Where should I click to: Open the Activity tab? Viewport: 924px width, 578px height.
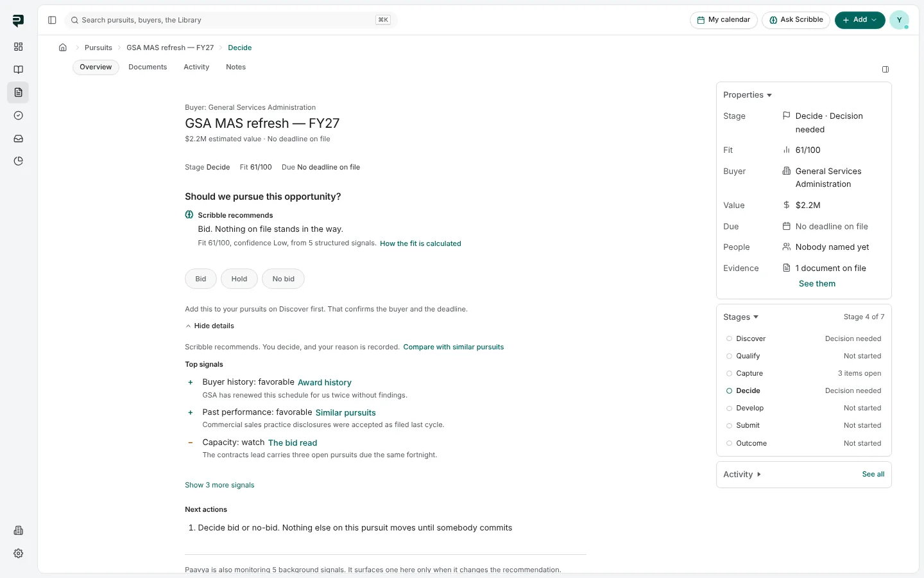[x=196, y=67]
